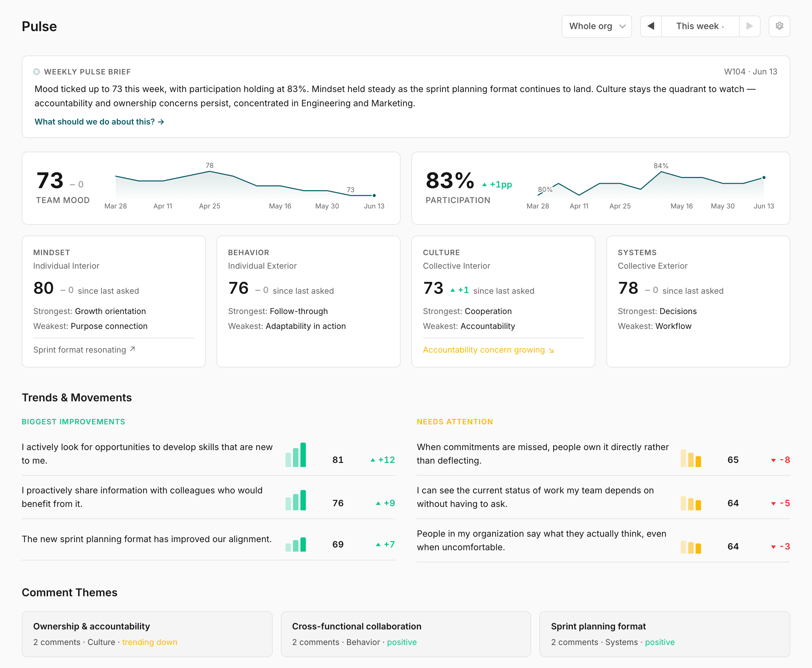812x668 pixels.
Task: Click the 'trending down' label
Action: [x=150, y=642]
